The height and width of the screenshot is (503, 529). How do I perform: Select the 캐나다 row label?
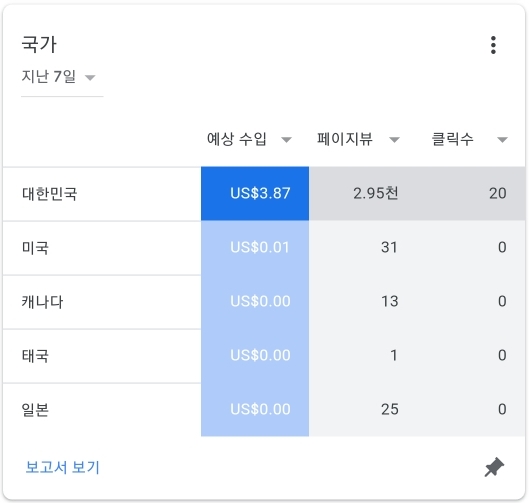tap(42, 302)
